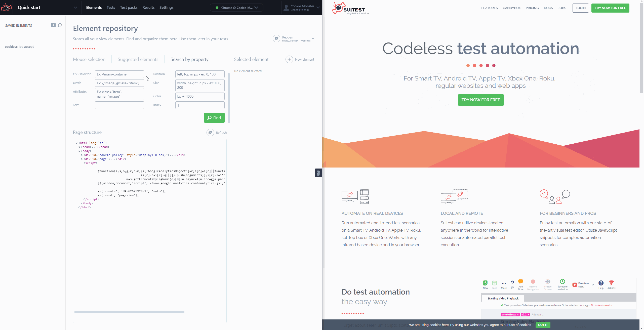Expand the Reopen options chevron
This screenshot has height=330, width=644.
point(313,38)
